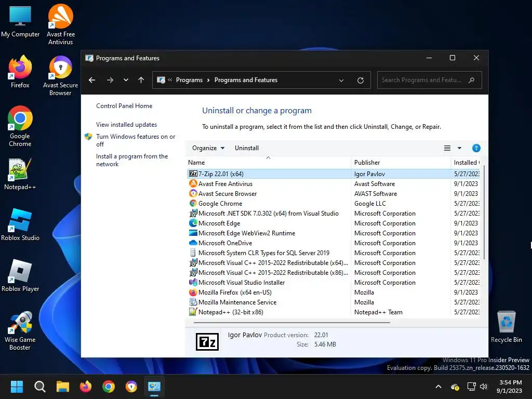
Task: Open Turn Windows features on or off
Action: click(x=136, y=140)
